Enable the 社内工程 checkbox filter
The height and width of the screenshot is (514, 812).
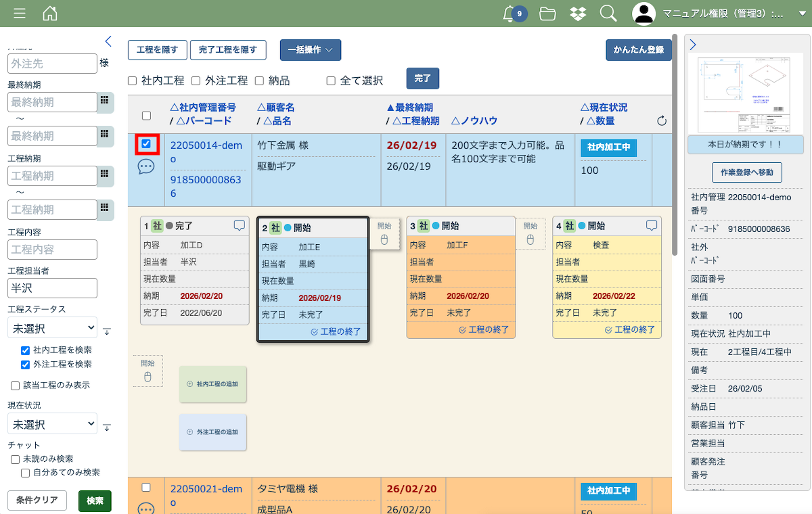click(x=133, y=81)
